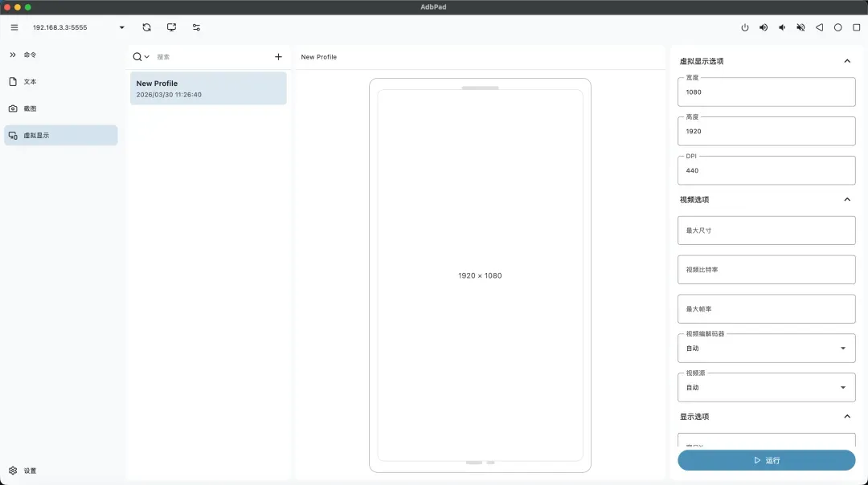Image resolution: width=868 pixels, height=485 pixels.
Task: Click the power button icon
Action: click(x=745, y=27)
